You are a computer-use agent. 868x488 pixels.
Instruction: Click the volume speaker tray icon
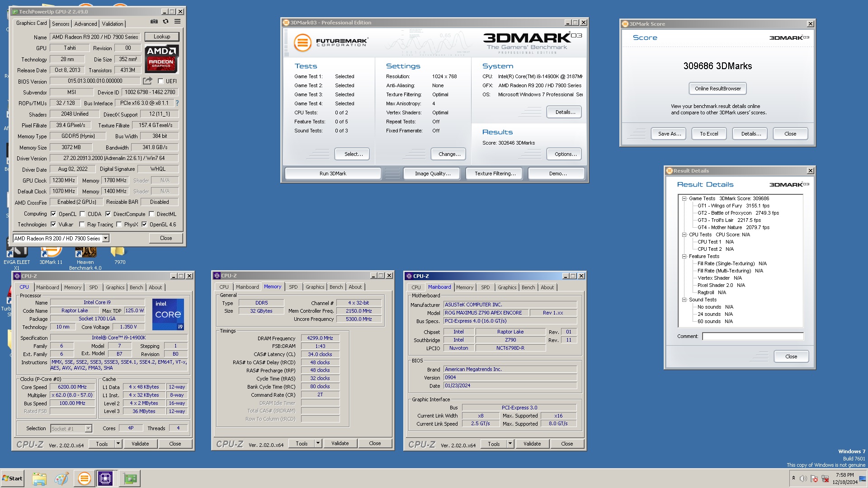[x=803, y=479]
